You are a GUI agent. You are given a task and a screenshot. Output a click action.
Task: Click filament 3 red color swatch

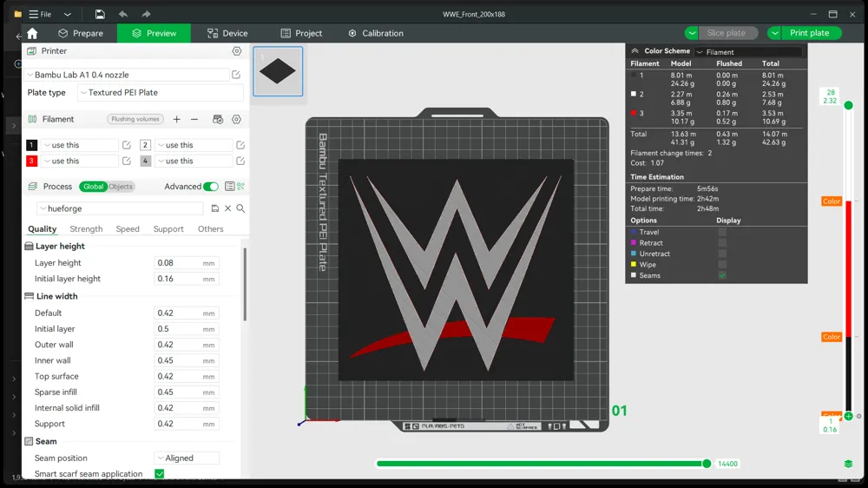pyautogui.click(x=31, y=161)
